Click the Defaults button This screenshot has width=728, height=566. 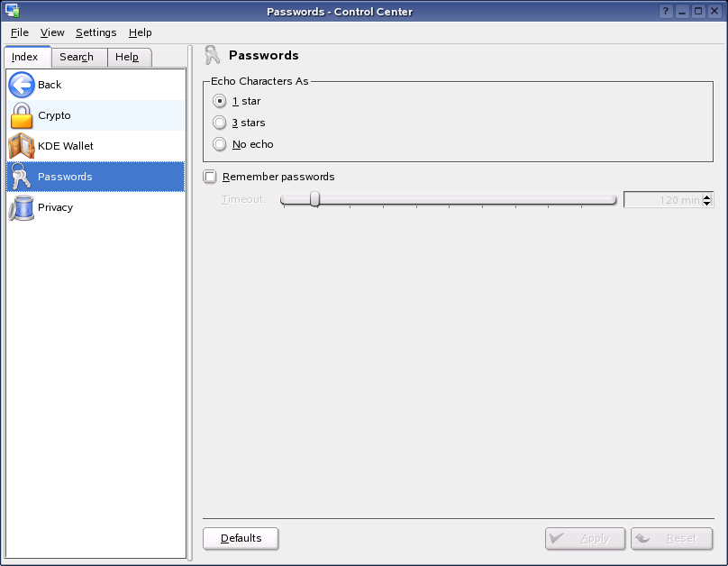tap(241, 538)
